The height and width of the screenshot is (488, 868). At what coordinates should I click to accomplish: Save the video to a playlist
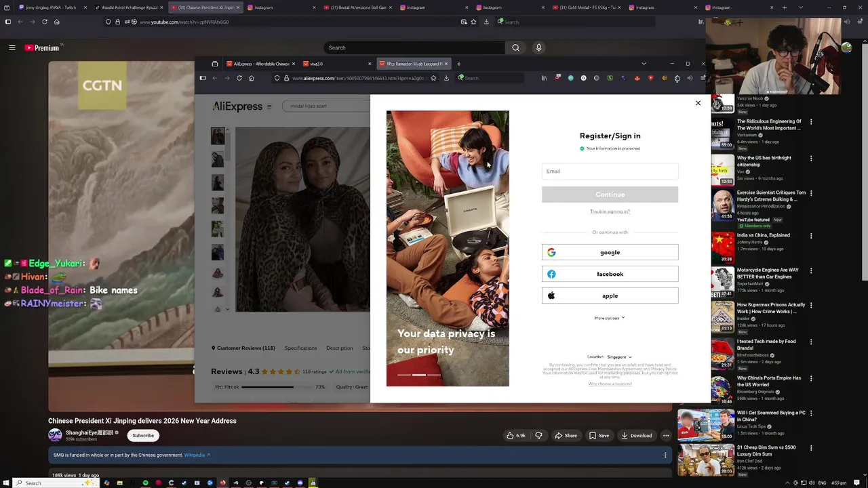pyautogui.click(x=599, y=436)
